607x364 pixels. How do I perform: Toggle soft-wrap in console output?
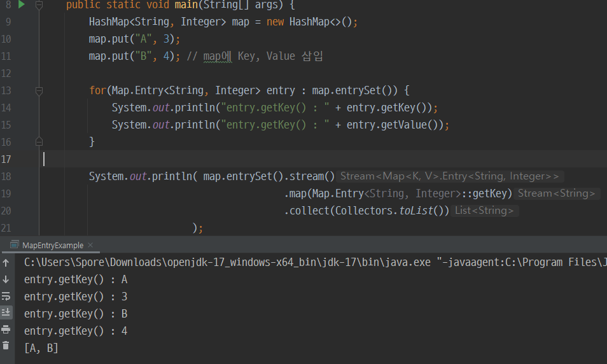point(6,297)
